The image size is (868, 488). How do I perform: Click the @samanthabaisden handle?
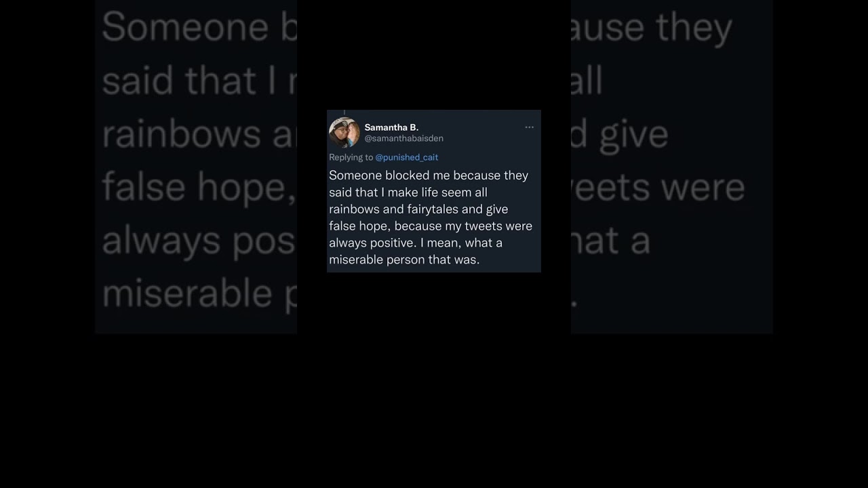pyautogui.click(x=403, y=138)
